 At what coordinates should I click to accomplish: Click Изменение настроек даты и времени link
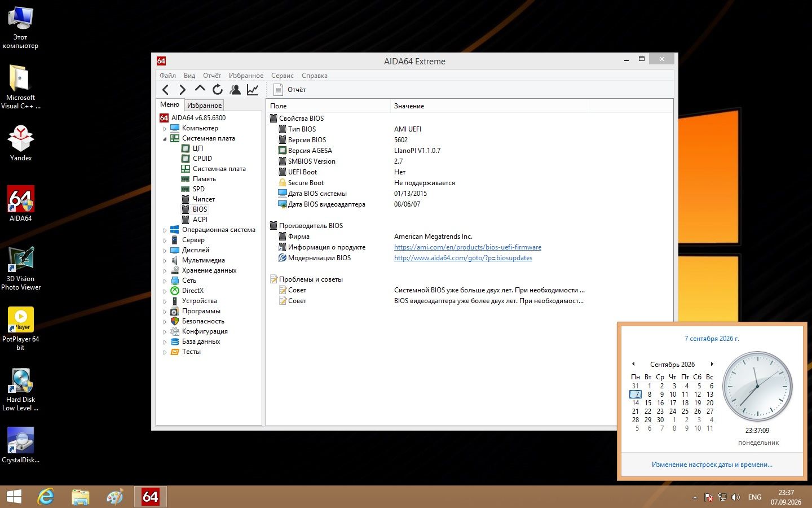(712, 465)
